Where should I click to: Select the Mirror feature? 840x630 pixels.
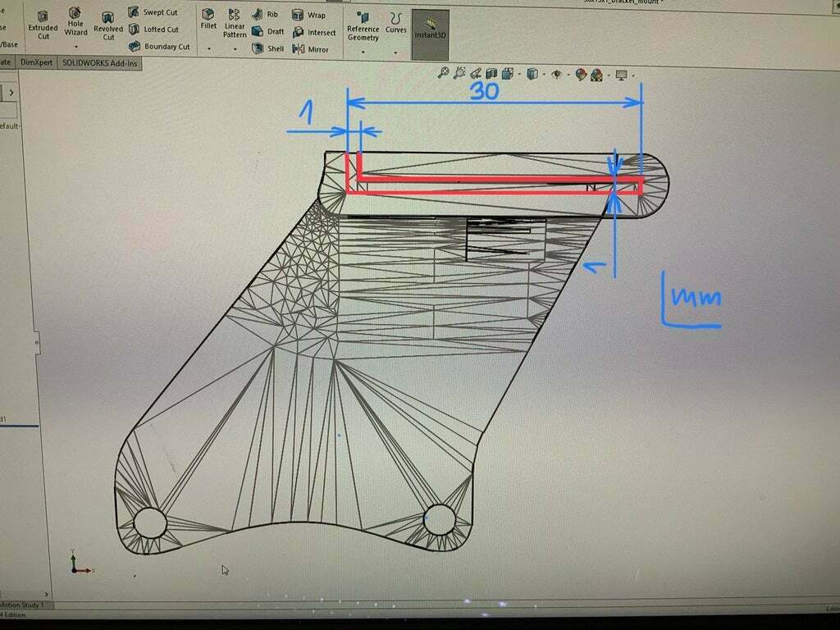[x=310, y=49]
